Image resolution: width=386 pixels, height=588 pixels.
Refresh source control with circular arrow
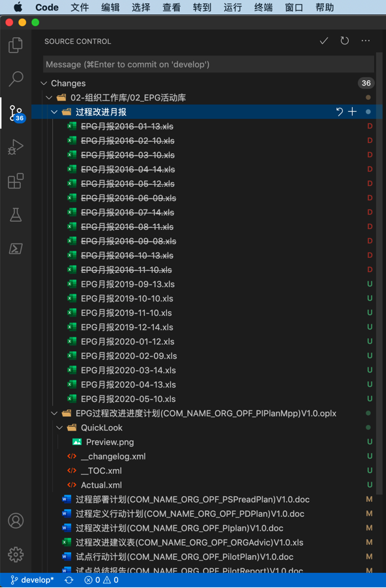pos(344,41)
